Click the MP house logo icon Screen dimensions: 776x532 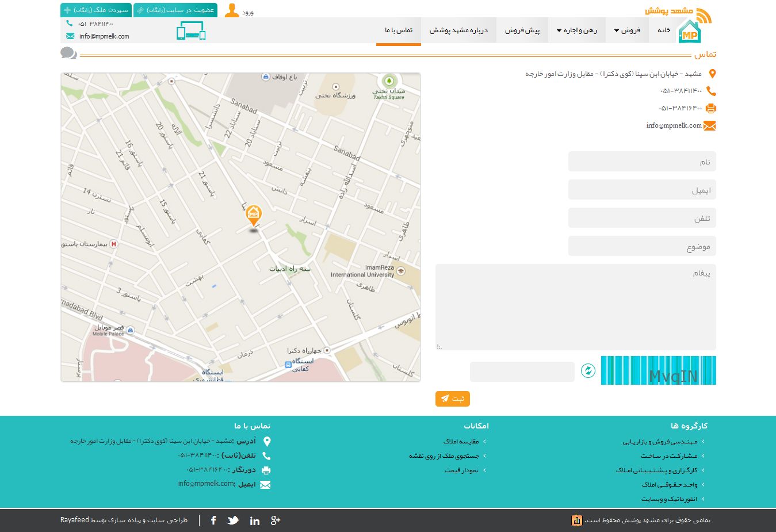click(689, 32)
